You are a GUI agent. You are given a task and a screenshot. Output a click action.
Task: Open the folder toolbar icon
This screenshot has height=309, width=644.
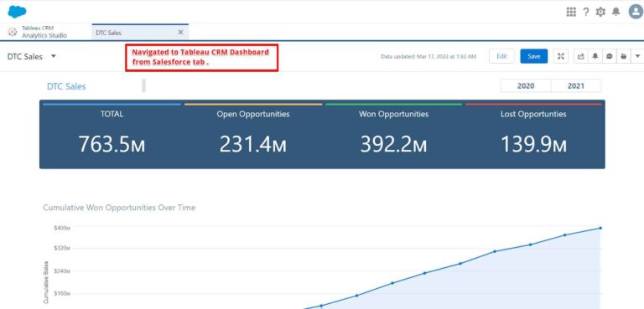(x=624, y=56)
